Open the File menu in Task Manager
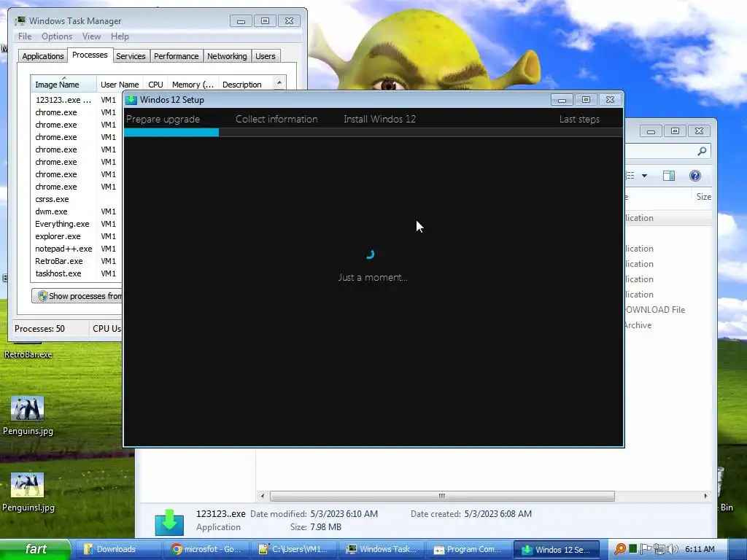This screenshot has width=747, height=560. click(x=25, y=36)
